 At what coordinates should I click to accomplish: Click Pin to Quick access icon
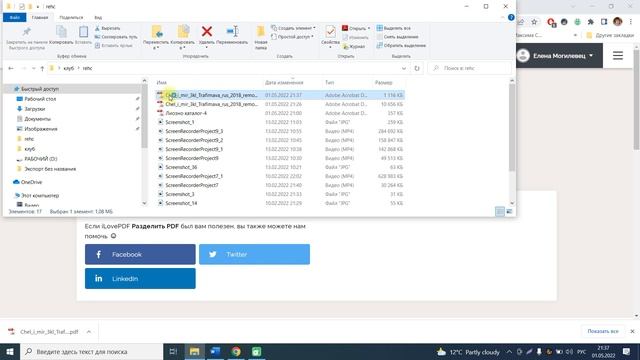click(27, 32)
